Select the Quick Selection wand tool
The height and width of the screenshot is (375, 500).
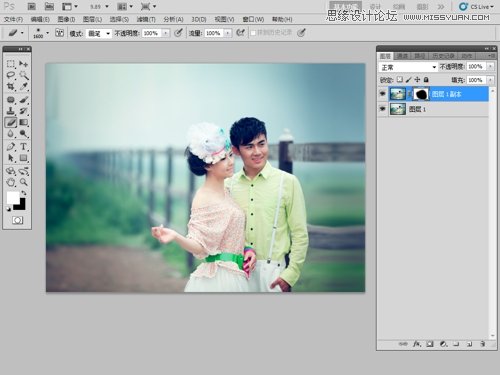tap(23, 75)
